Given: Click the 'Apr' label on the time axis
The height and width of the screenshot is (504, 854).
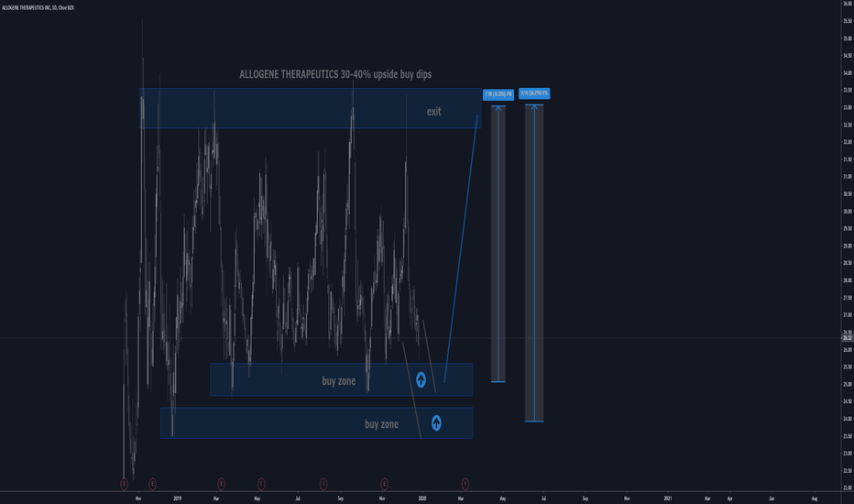Looking at the screenshot, I should click(729, 498).
